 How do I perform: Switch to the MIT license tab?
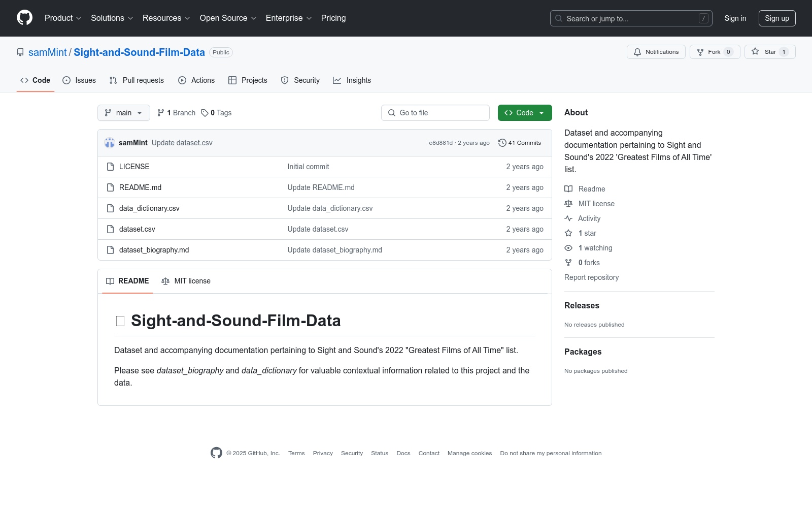pyautogui.click(x=186, y=281)
